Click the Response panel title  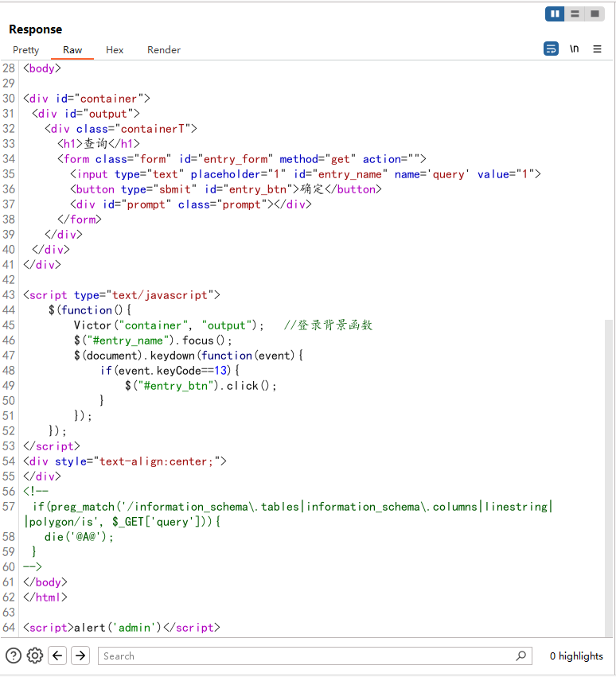point(35,29)
